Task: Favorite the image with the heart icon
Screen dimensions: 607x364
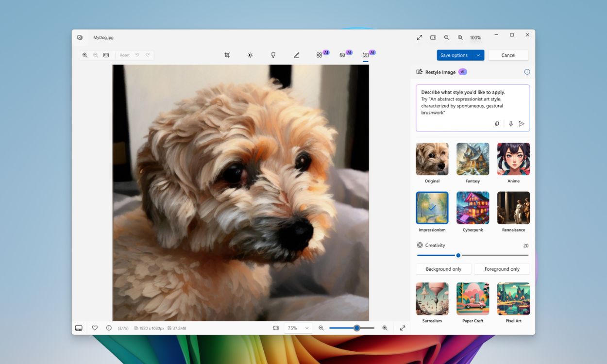Action: [95, 328]
